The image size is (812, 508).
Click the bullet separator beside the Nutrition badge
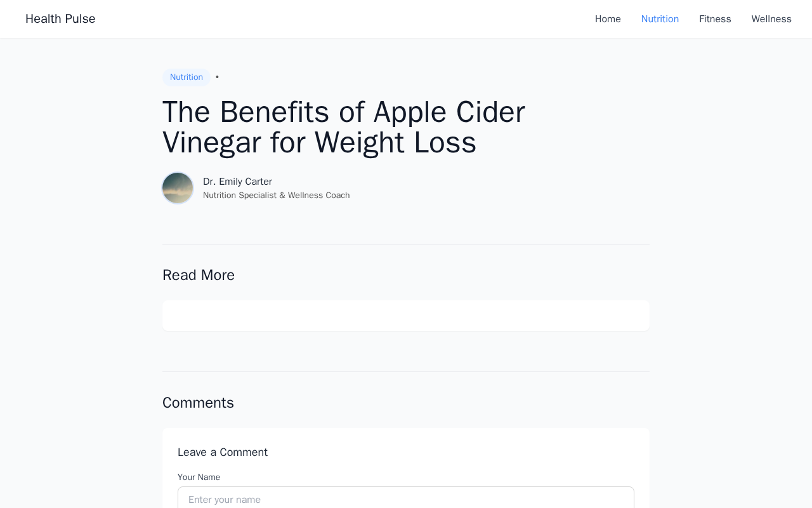point(217,77)
